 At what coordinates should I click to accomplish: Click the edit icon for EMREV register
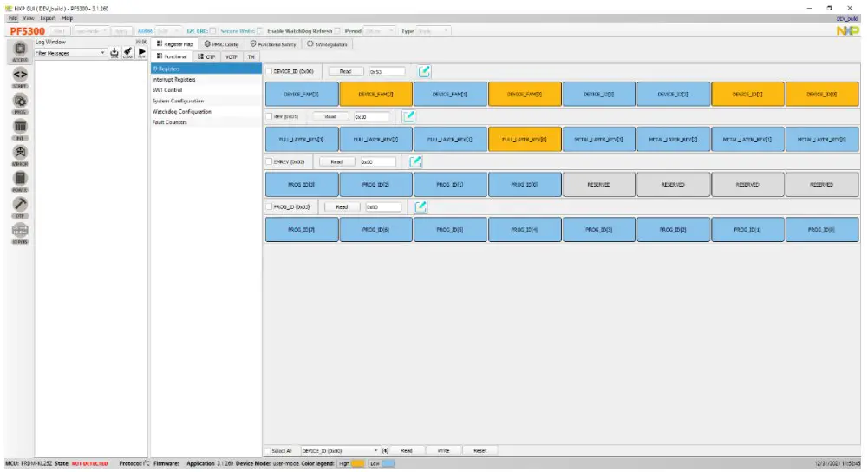415,161
